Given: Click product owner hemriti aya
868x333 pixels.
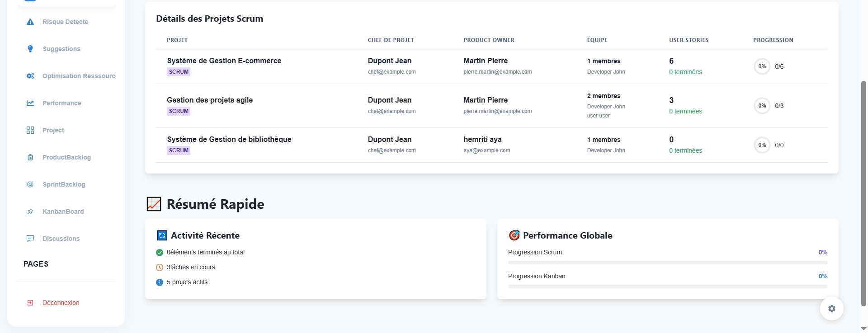Looking at the screenshot, I should [x=482, y=139].
